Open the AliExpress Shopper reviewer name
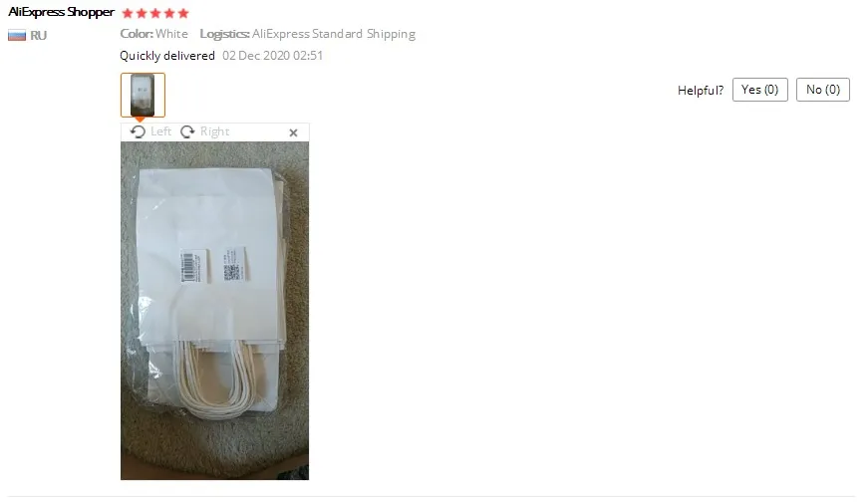Viewport: 868px width, 502px height. [61, 12]
